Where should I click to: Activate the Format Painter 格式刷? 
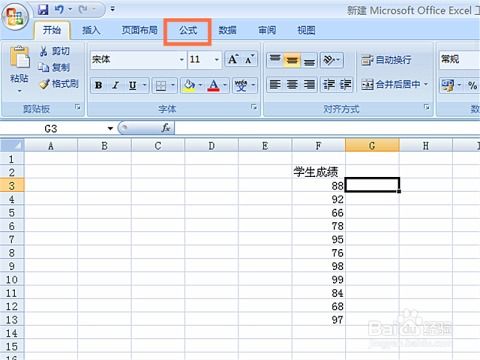(x=59, y=84)
